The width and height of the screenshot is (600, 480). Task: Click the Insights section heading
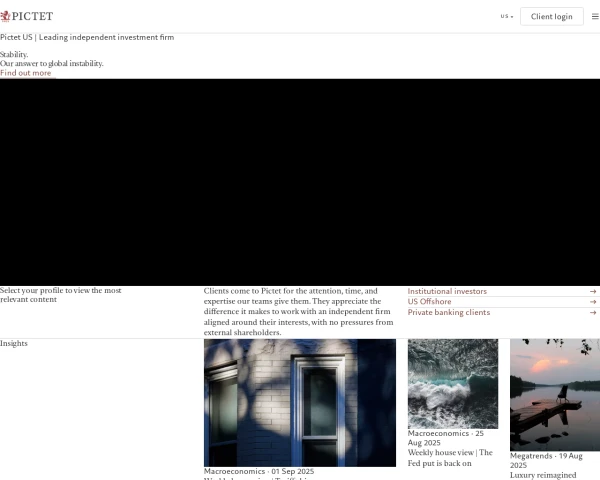14,343
